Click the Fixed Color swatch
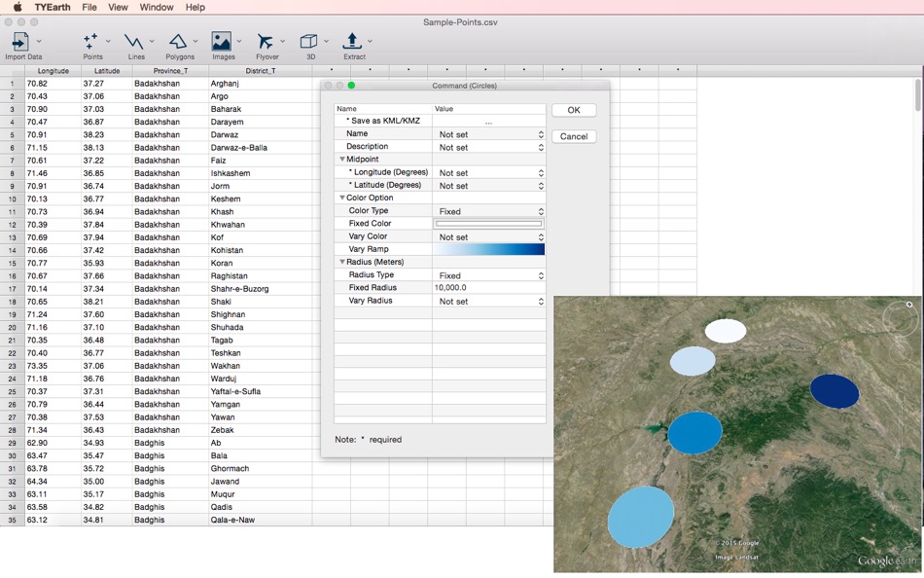 489,224
